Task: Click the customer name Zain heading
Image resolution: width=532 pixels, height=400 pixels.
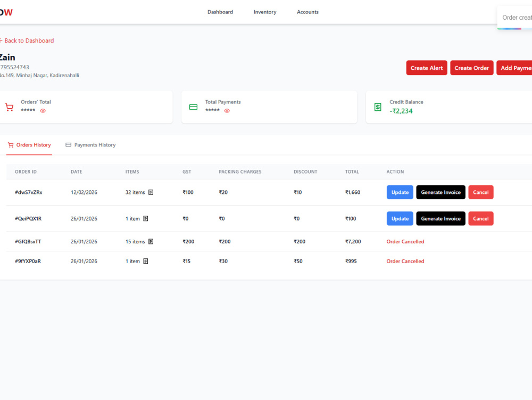Action: pyautogui.click(x=7, y=58)
